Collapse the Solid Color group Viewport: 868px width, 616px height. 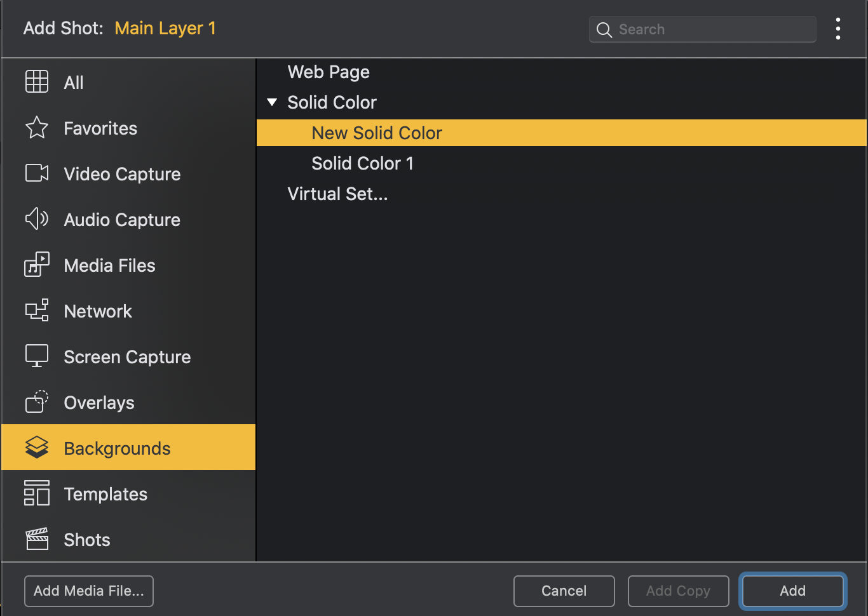coord(272,102)
